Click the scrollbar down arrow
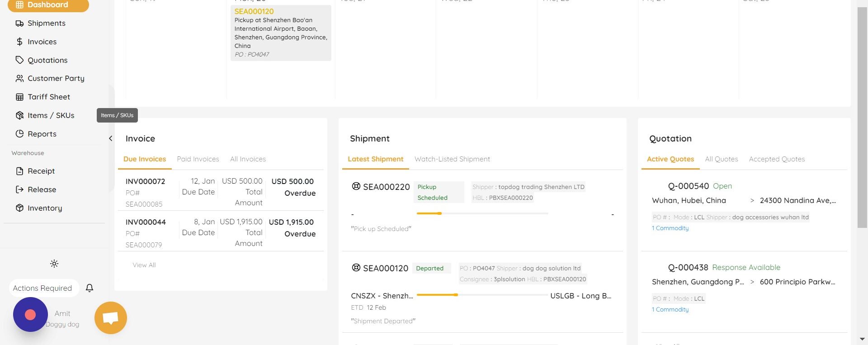Image resolution: width=868 pixels, height=345 pixels. 862,339
